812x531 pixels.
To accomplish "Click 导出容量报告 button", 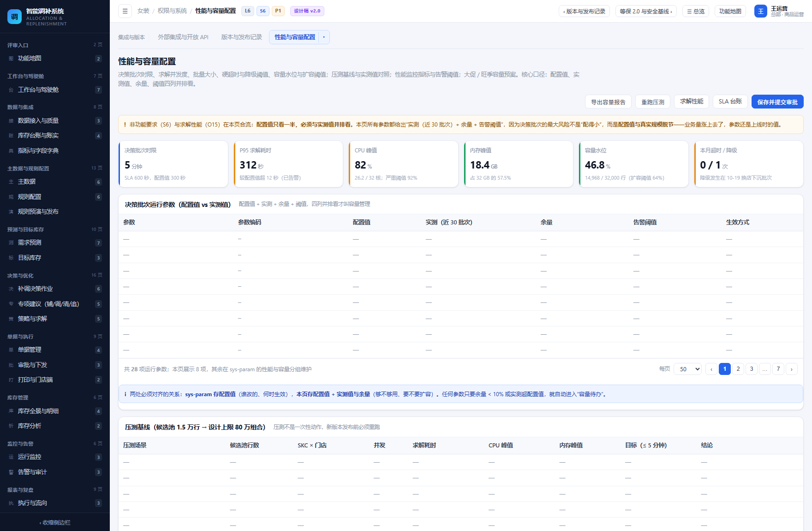I will pos(608,102).
